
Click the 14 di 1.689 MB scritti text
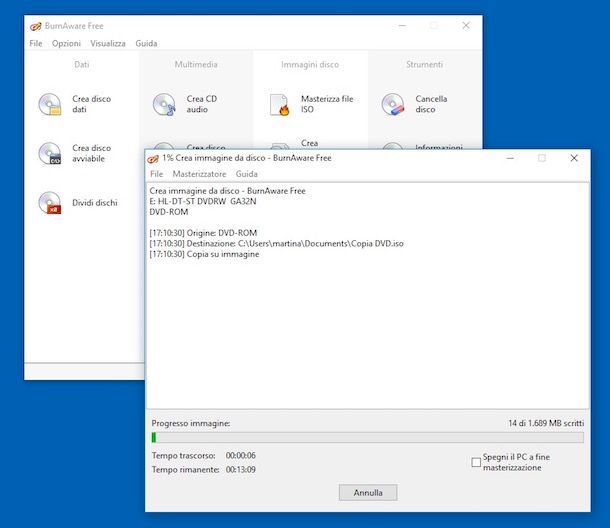546,423
